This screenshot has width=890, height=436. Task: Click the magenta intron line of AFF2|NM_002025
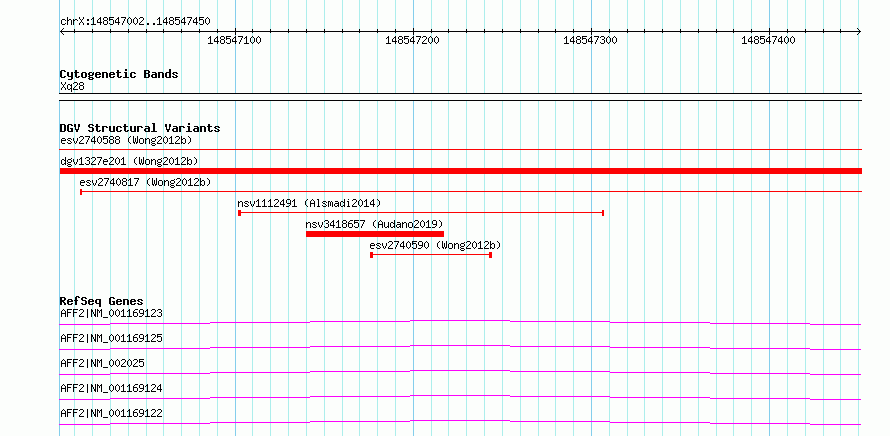click(460, 372)
